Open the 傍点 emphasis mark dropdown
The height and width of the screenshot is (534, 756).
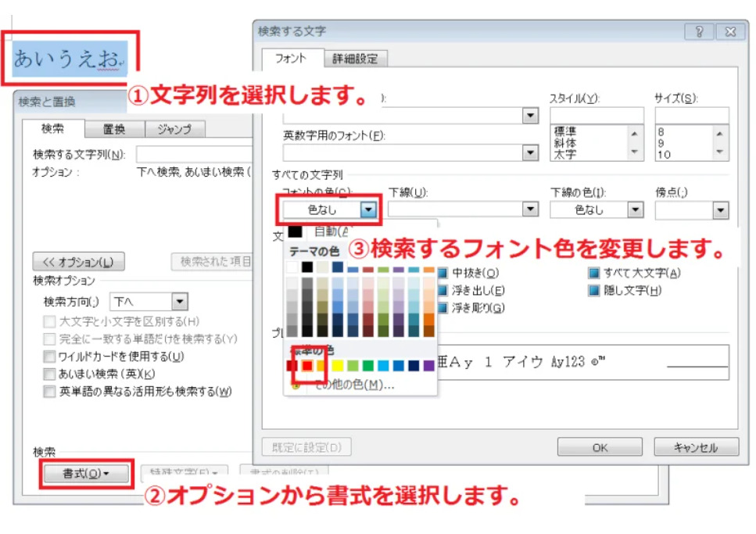point(719,210)
